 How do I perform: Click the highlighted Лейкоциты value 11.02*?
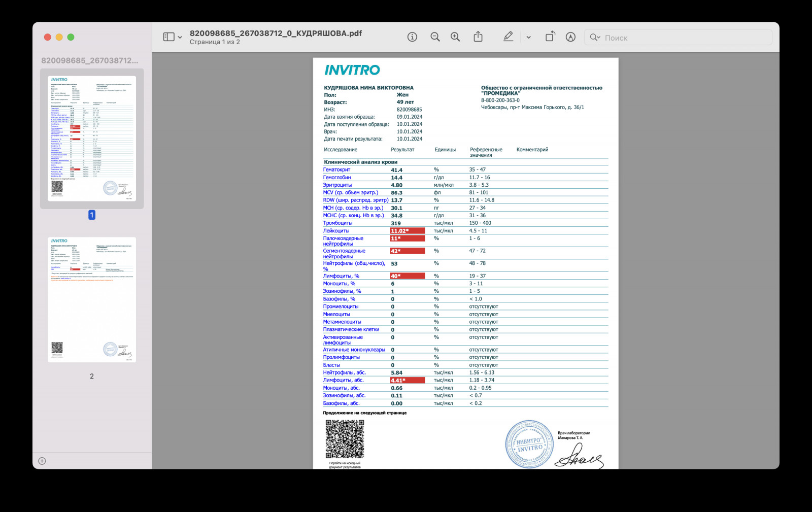(x=407, y=231)
